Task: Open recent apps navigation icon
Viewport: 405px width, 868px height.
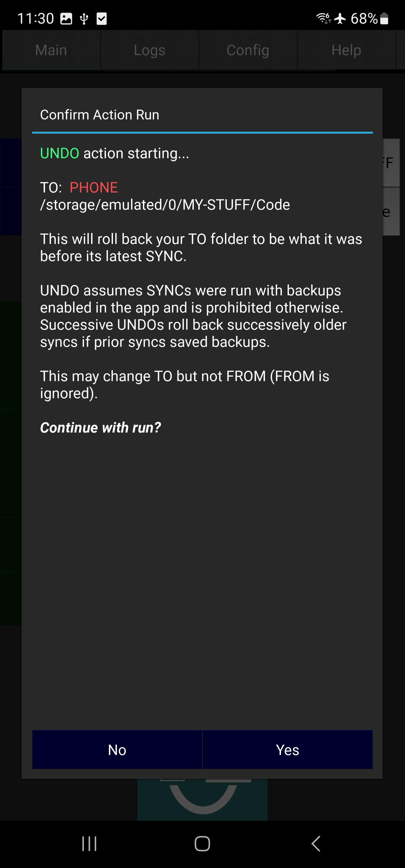Action: click(89, 844)
